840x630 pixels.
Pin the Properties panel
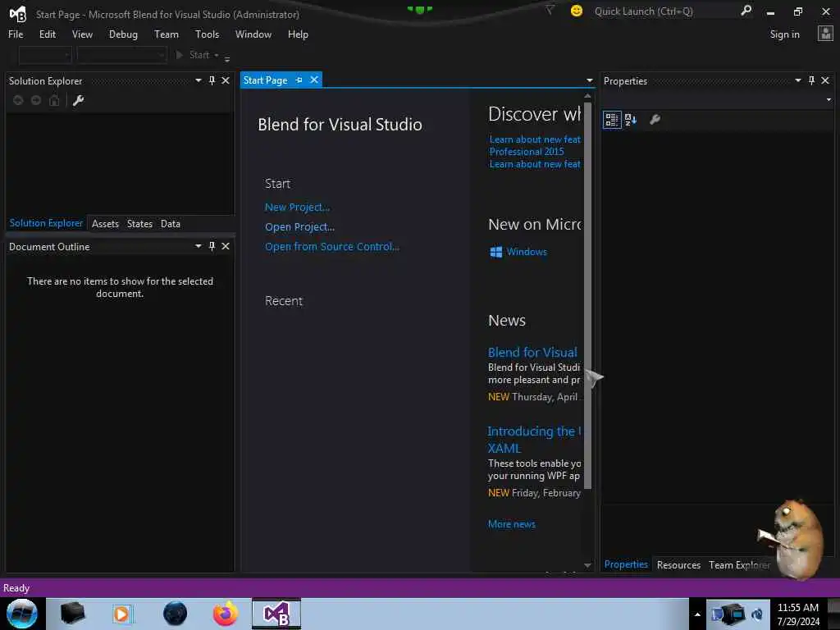click(x=811, y=80)
